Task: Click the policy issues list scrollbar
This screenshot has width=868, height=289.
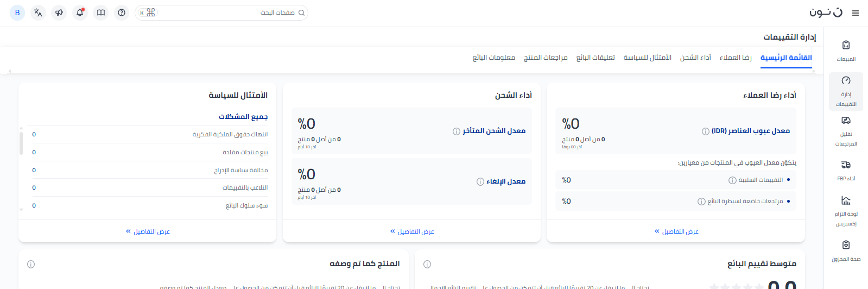Action: click(x=21, y=144)
